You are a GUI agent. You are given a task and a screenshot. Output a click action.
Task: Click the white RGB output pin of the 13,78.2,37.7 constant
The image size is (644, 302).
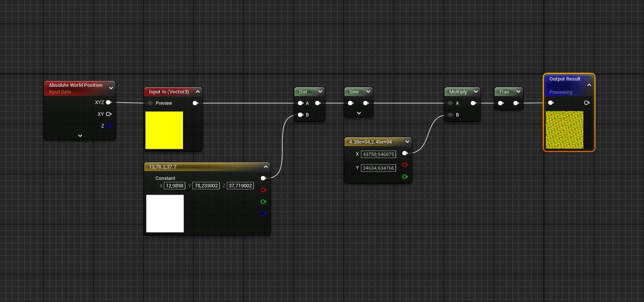[263, 178]
